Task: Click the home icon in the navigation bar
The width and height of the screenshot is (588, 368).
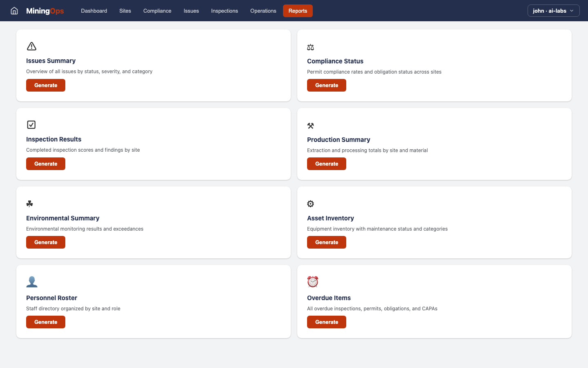Action: (x=14, y=11)
